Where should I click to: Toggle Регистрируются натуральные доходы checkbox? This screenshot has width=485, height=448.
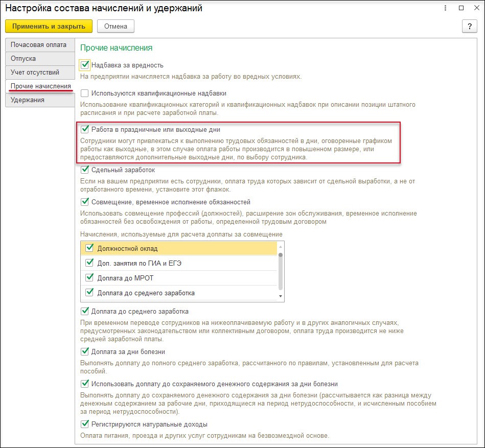(84, 424)
